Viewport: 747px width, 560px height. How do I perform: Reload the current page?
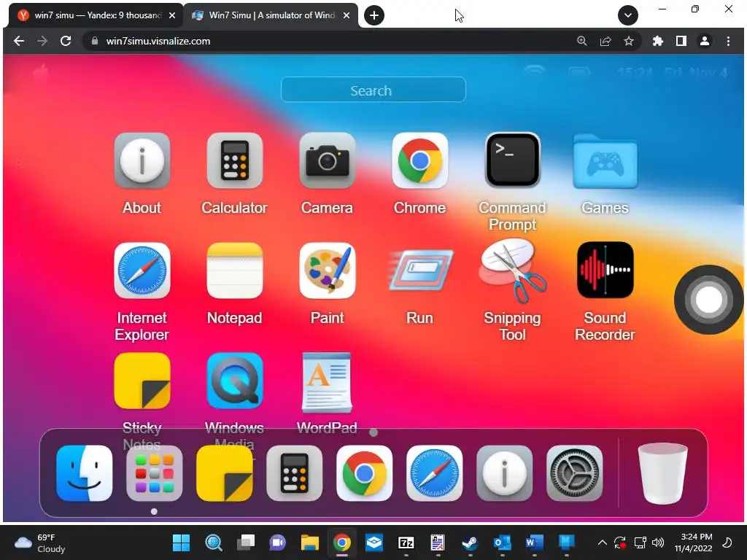coord(66,41)
